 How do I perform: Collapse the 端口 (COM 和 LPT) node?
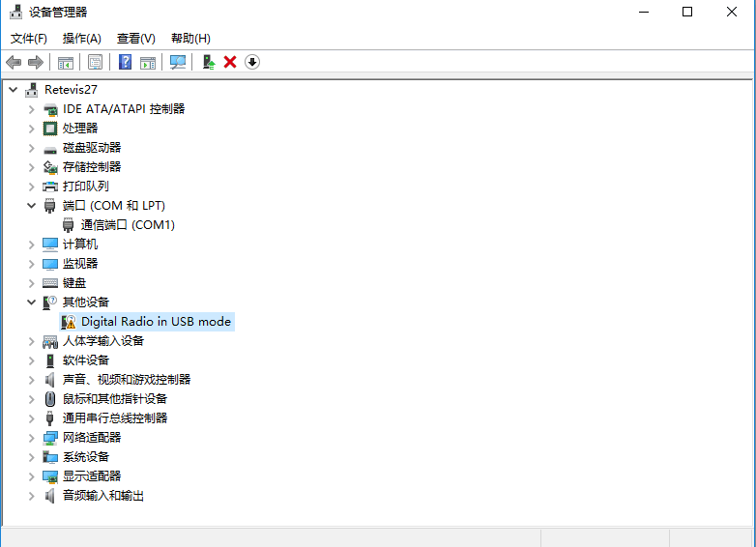tap(32, 206)
